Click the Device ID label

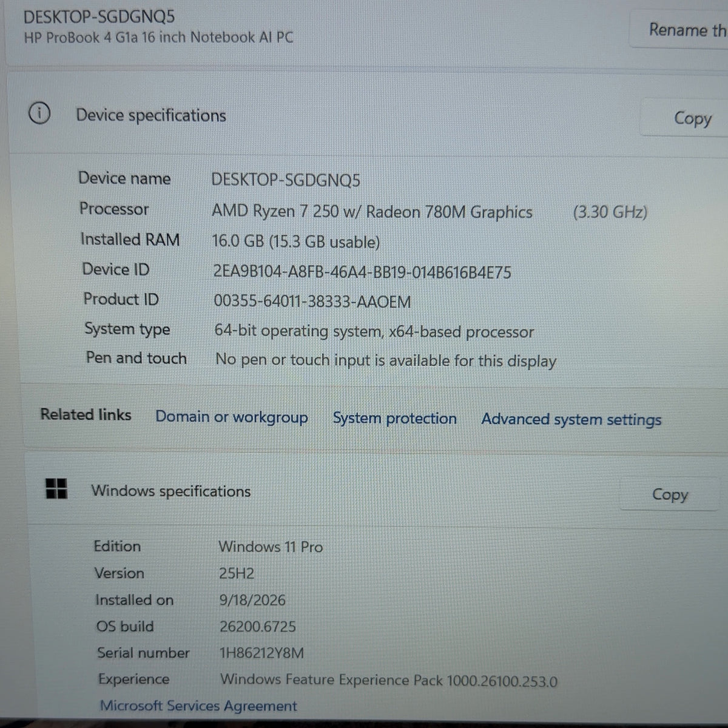coord(115,269)
